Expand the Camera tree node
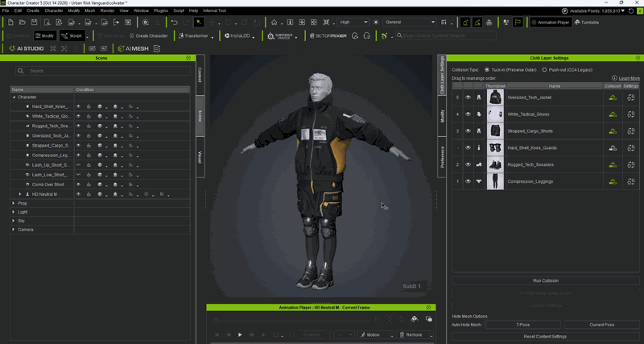The height and width of the screenshot is (344, 644). 14,230
